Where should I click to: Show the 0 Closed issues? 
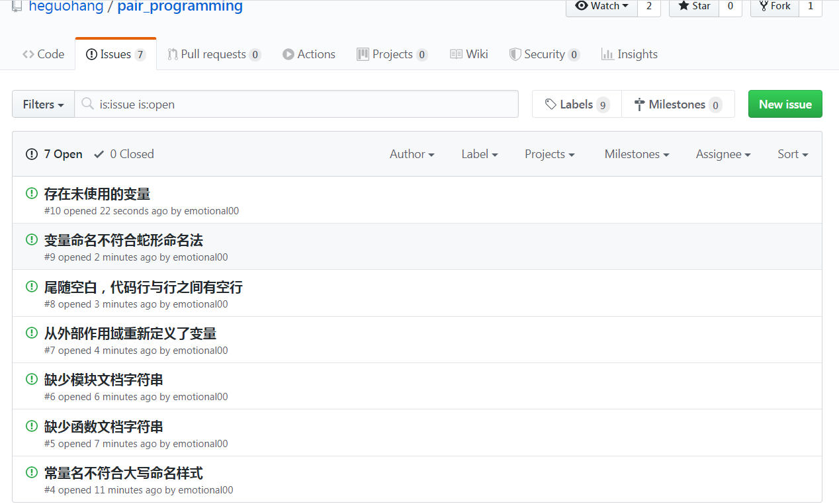tap(124, 154)
